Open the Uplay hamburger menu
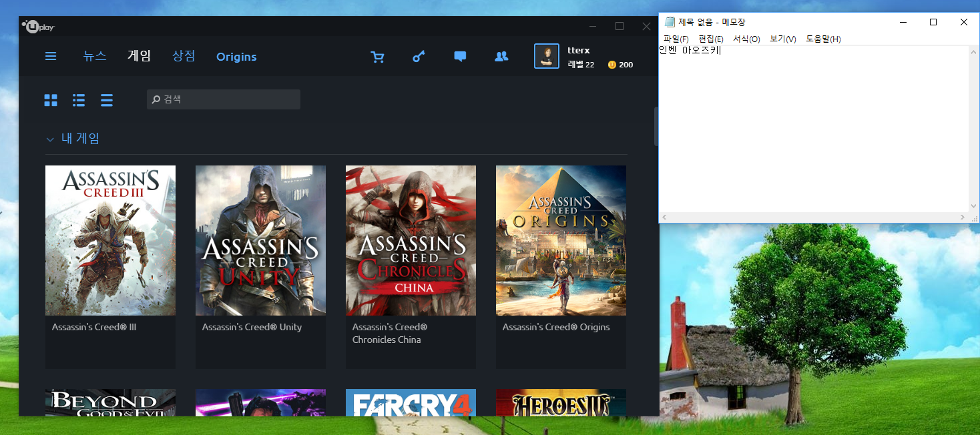The width and height of the screenshot is (980, 435). 51,57
